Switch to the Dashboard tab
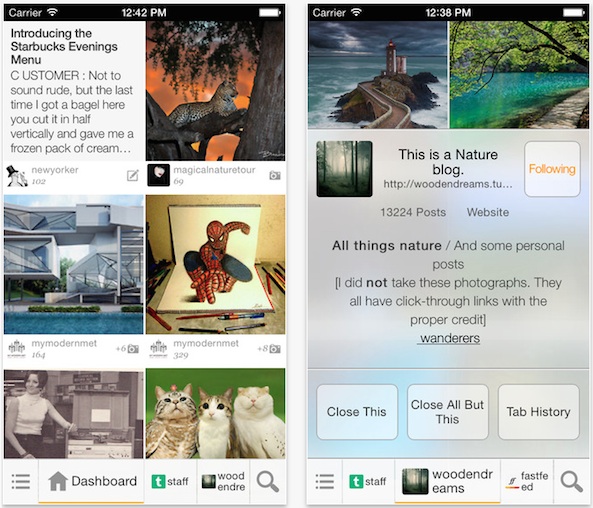Screen dimensions: 593x508 (92, 481)
